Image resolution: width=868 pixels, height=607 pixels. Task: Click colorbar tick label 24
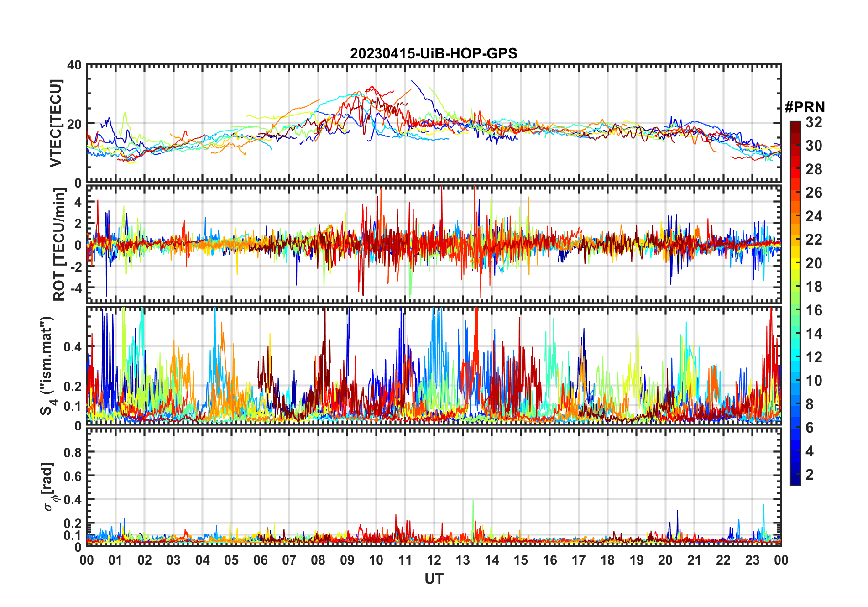[814, 216]
